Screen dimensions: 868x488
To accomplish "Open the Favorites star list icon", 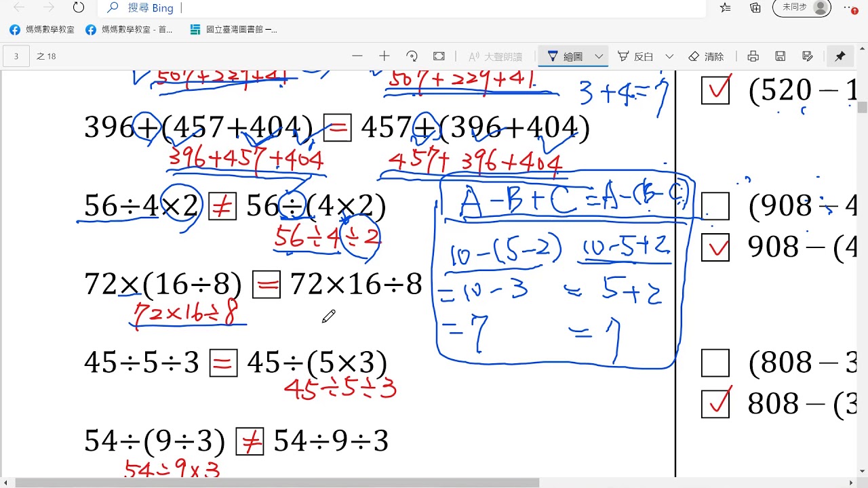I will click(726, 7).
